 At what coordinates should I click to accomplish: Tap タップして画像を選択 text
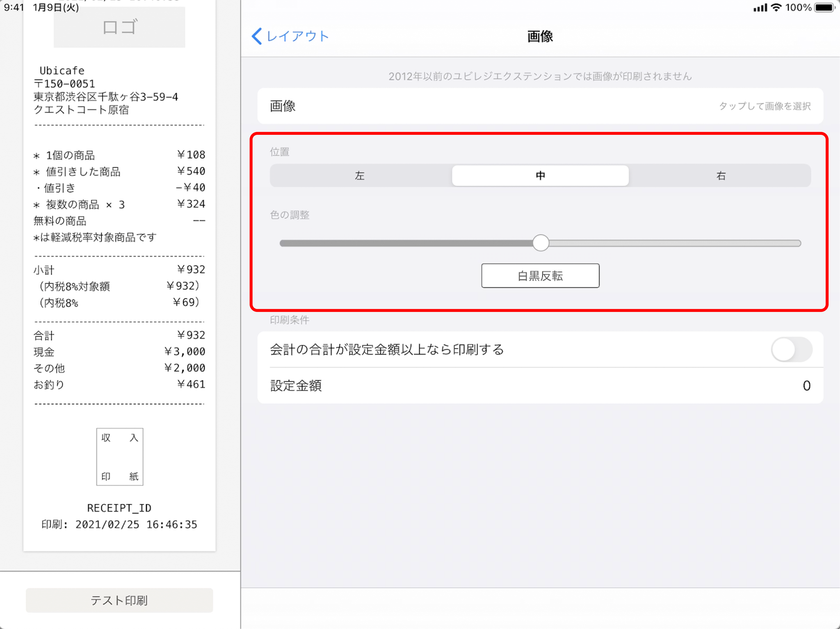765,106
